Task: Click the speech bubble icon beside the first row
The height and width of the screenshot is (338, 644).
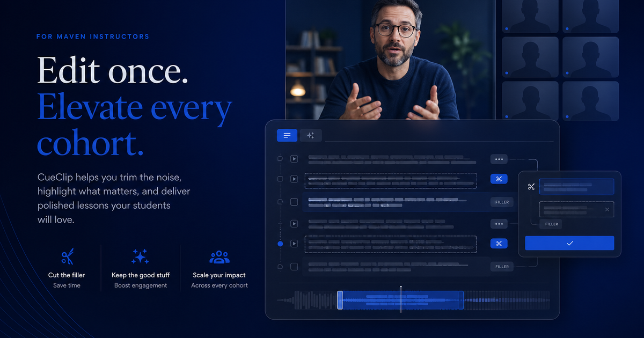Action: (x=280, y=159)
